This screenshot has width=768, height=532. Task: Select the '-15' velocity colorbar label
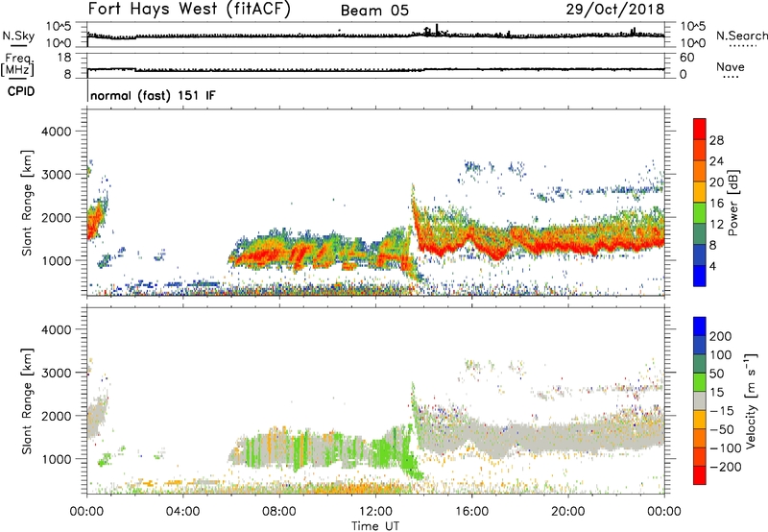click(722, 411)
